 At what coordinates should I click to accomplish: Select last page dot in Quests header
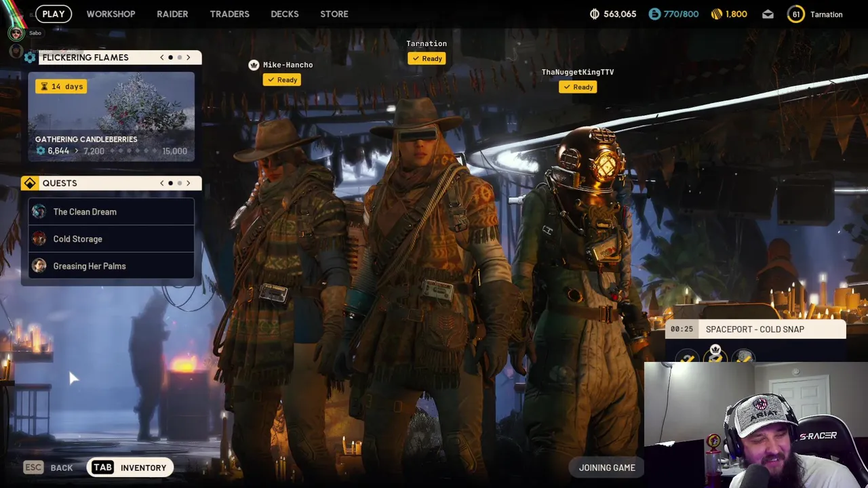179,183
